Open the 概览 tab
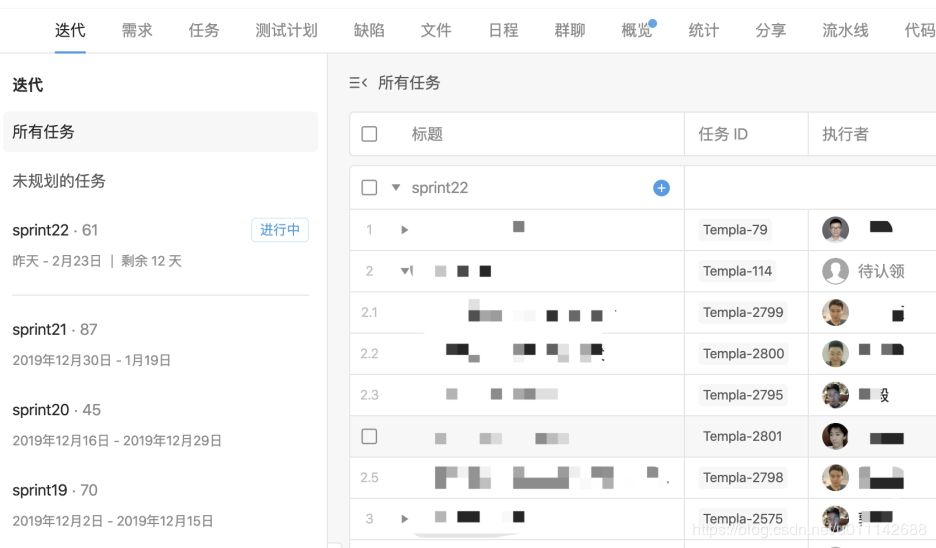The image size is (936, 548). click(636, 30)
